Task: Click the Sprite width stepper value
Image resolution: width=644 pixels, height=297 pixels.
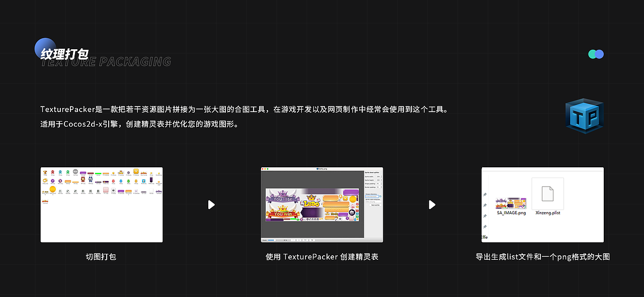Action: 378,176
